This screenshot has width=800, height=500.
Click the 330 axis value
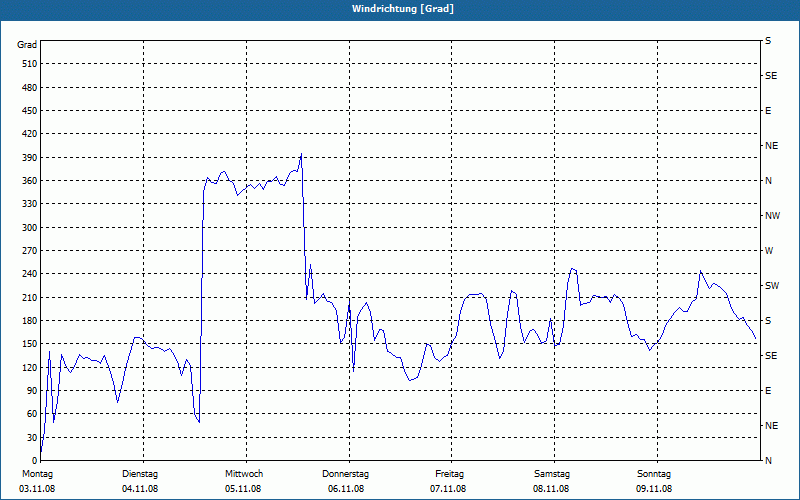click(x=29, y=204)
